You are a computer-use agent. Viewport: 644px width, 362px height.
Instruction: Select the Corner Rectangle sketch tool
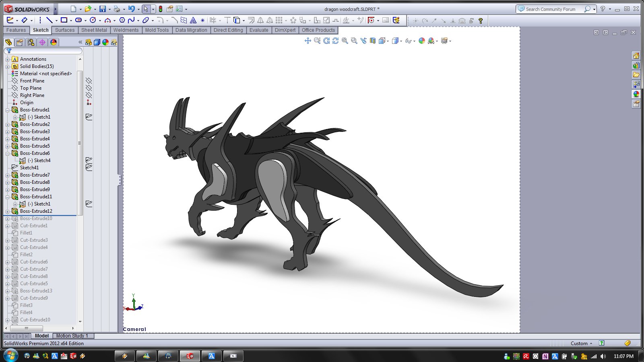tap(64, 20)
